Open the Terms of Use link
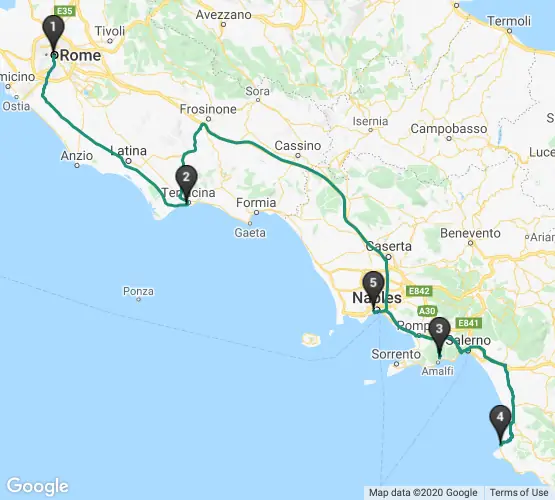 tap(519, 493)
